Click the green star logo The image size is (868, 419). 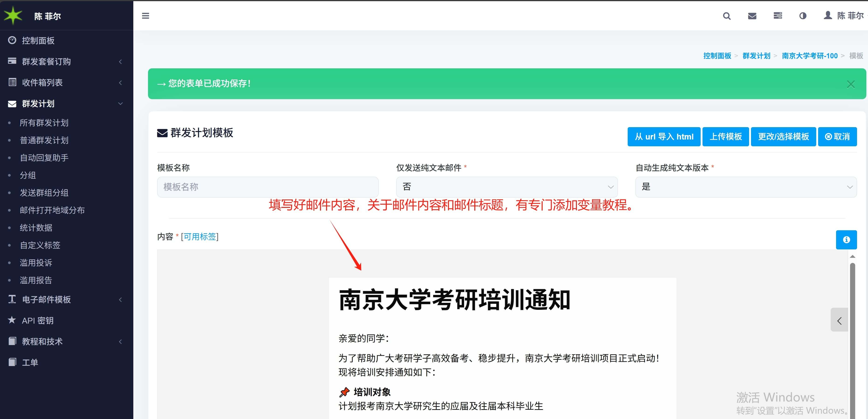(13, 15)
